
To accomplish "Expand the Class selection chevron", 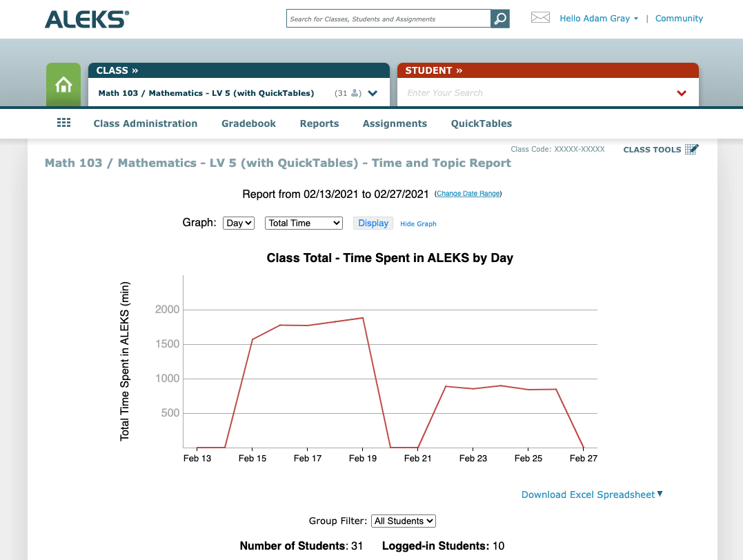I will click(x=373, y=93).
